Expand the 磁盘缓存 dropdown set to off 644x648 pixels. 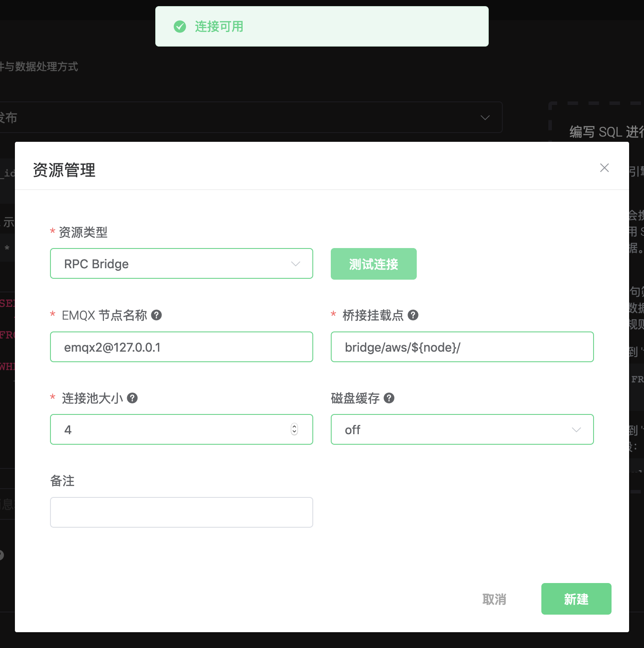pyautogui.click(x=462, y=429)
